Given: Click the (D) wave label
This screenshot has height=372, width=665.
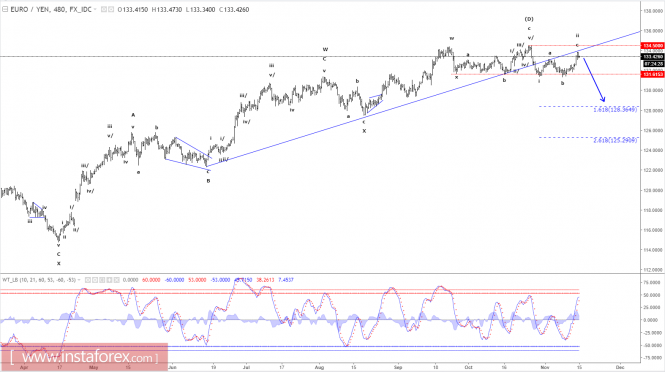Looking at the screenshot, I should (529, 19).
